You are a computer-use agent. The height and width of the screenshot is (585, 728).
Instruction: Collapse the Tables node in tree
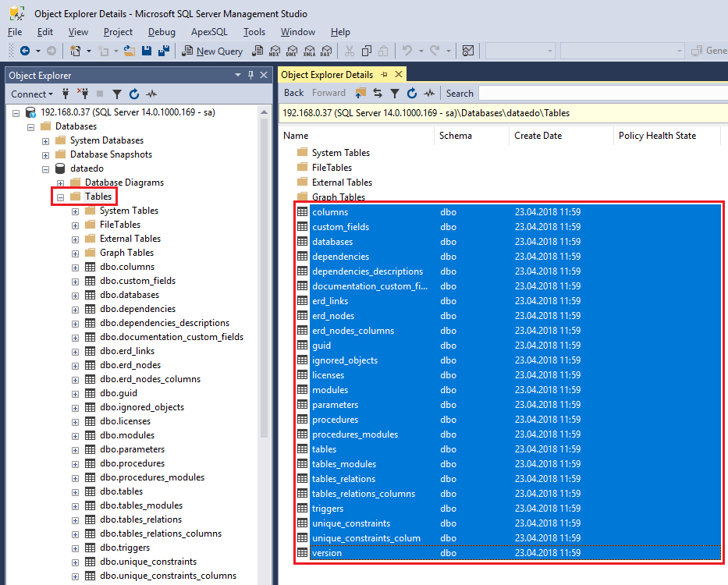[x=60, y=197]
